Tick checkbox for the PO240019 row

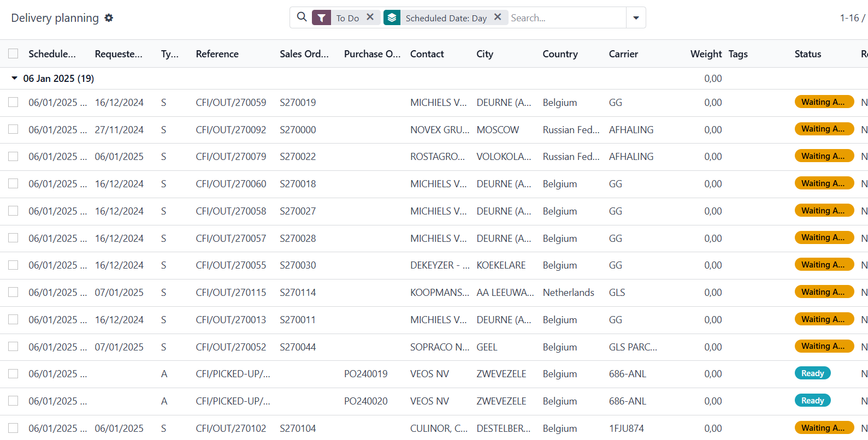13,374
